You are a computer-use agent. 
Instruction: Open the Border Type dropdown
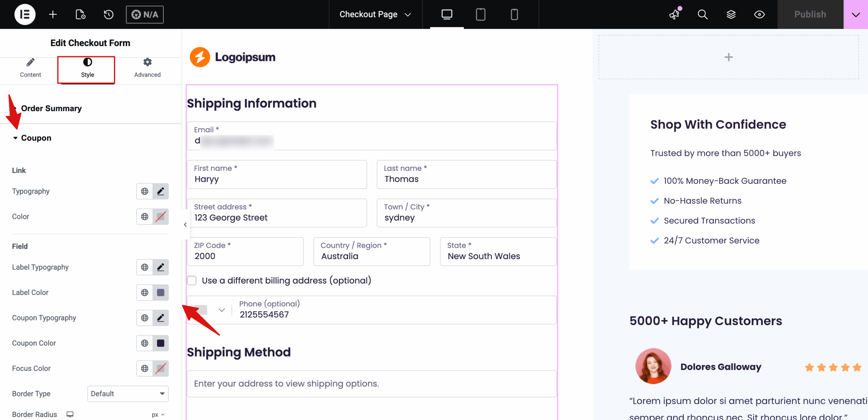(128, 394)
